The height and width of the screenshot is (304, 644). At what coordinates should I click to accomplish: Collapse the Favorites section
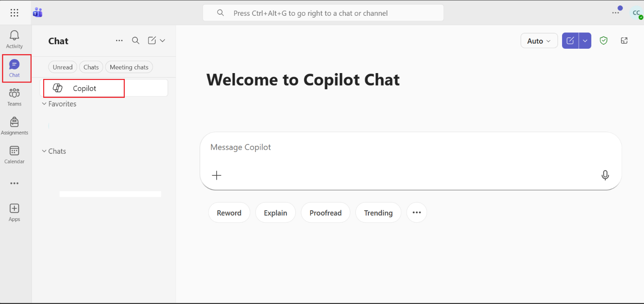(x=44, y=104)
